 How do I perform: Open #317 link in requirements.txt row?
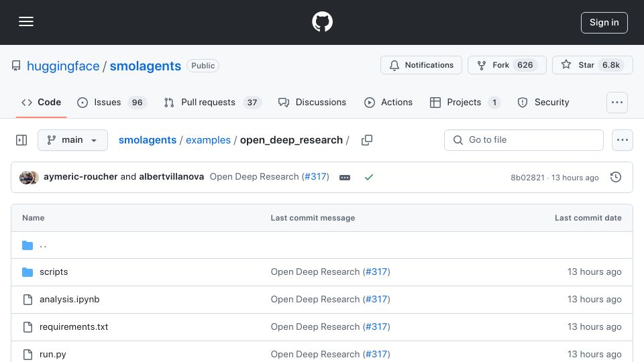coord(376,326)
